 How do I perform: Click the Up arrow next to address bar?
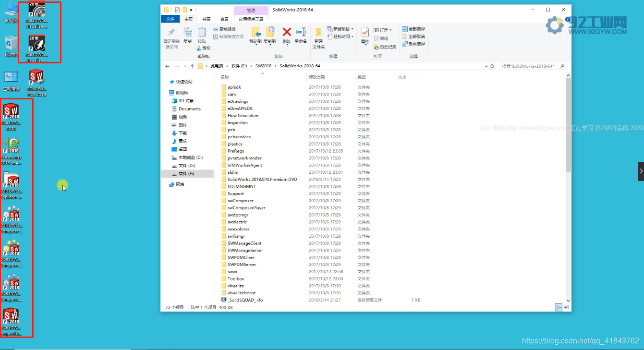click(192, 66)
